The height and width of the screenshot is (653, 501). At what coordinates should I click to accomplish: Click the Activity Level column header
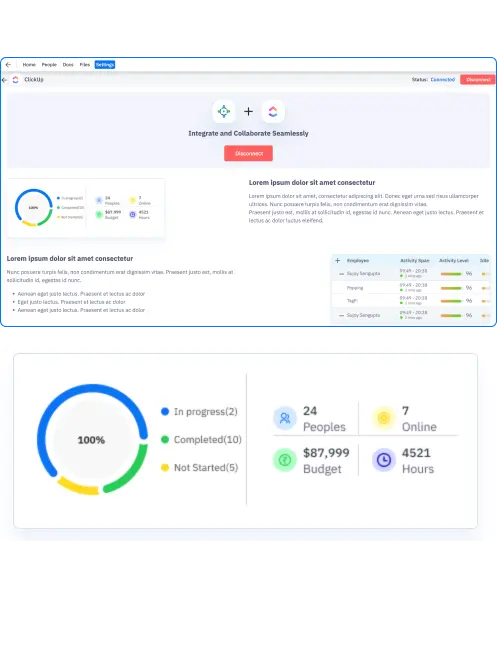[454, 260]
